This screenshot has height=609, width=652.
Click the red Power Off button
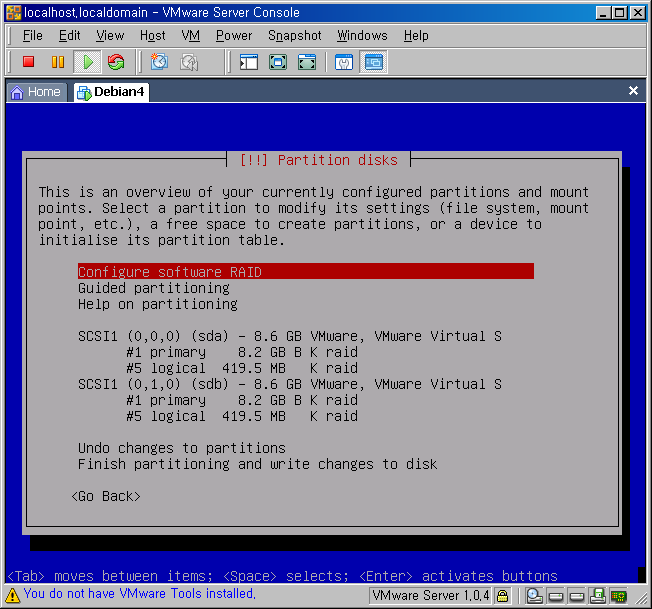pyautogui.click(x=28, y=62)
